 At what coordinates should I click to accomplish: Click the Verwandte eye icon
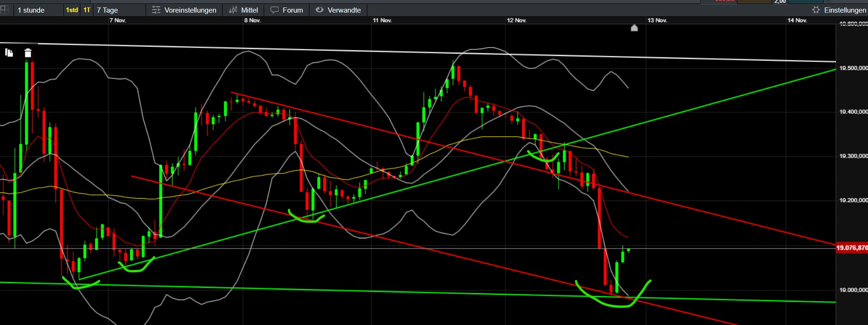click(320, 10)
